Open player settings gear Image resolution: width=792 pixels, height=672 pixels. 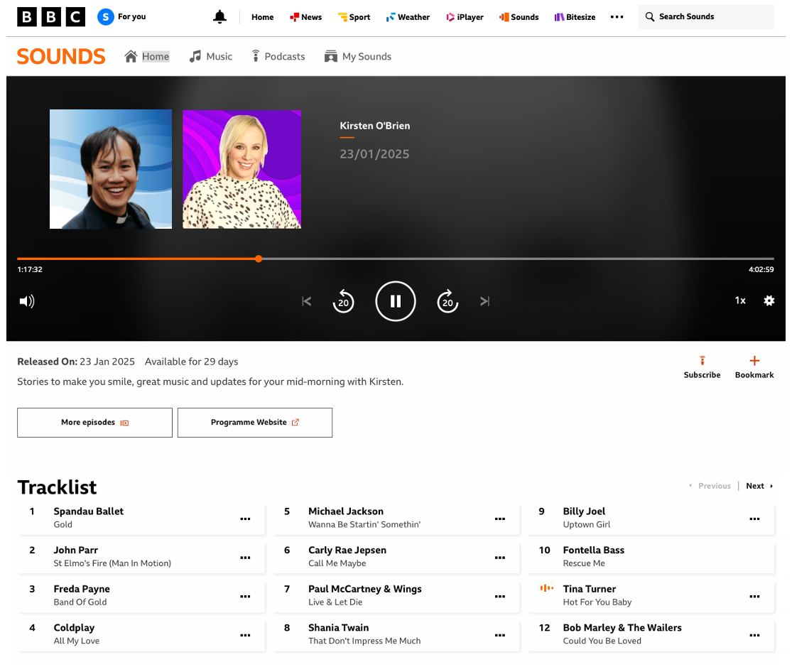769,300
